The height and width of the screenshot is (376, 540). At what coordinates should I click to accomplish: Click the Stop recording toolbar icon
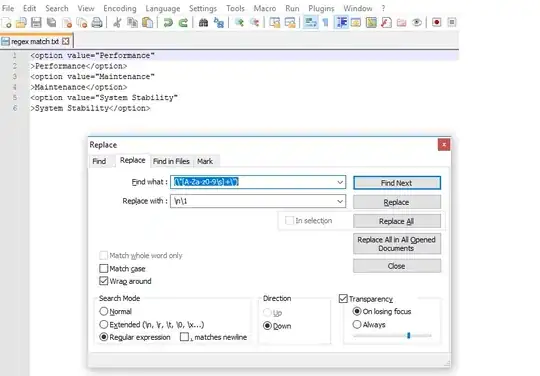(452, 23)
